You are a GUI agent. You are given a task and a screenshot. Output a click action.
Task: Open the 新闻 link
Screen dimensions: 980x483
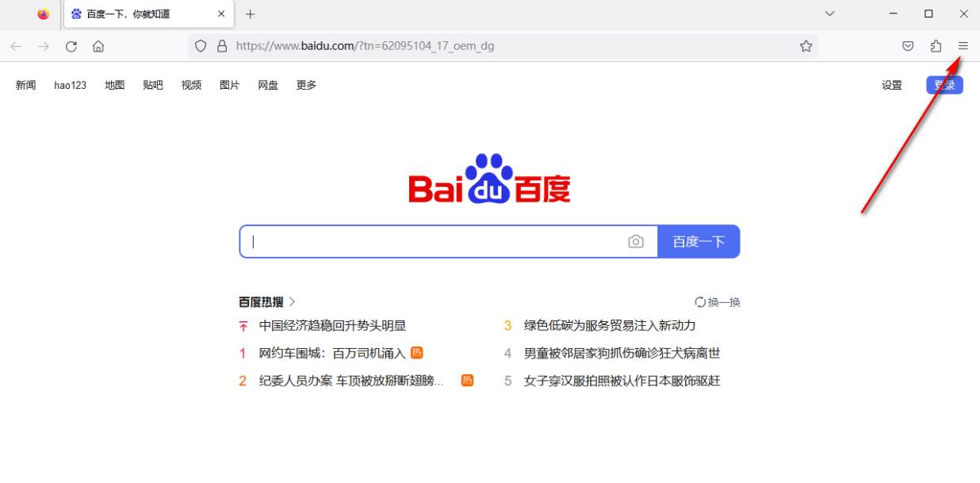tap(26, 85)
